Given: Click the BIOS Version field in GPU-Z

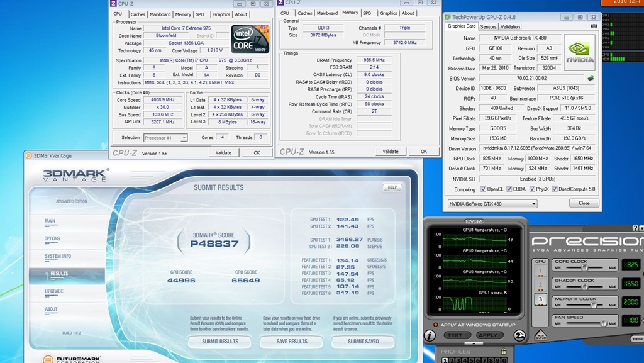Looking at the screenshot, I should (x=531, y=78).
